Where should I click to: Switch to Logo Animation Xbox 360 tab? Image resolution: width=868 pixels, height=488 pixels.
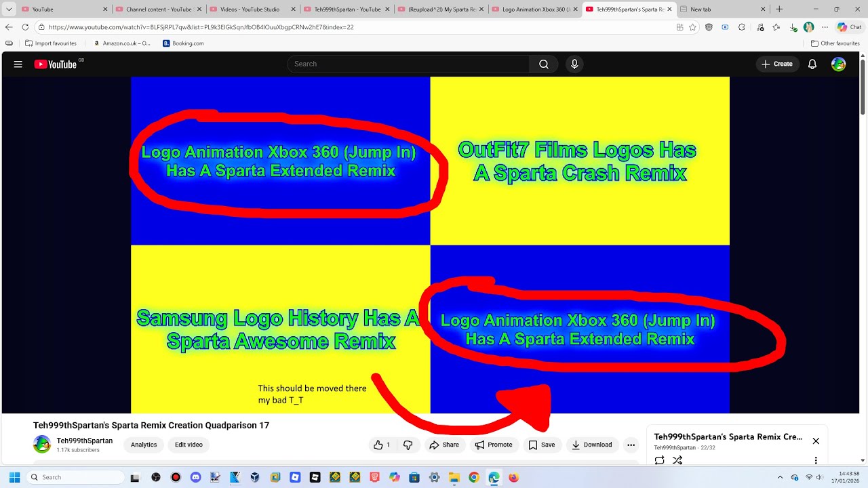tap(534, 9)
